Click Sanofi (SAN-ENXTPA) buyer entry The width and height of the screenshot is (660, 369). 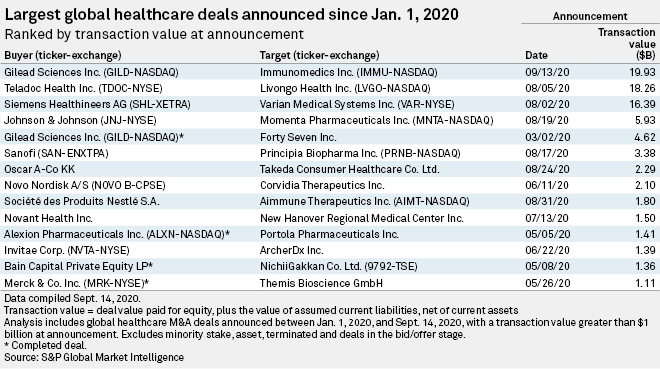point(56,153)
